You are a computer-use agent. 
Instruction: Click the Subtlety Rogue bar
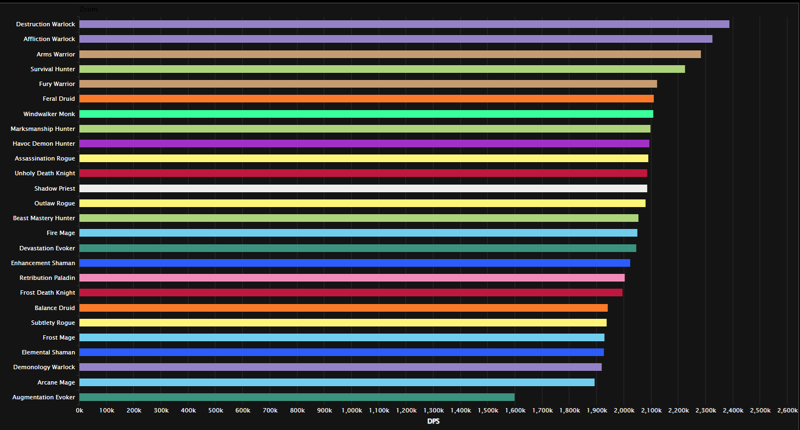343,322
